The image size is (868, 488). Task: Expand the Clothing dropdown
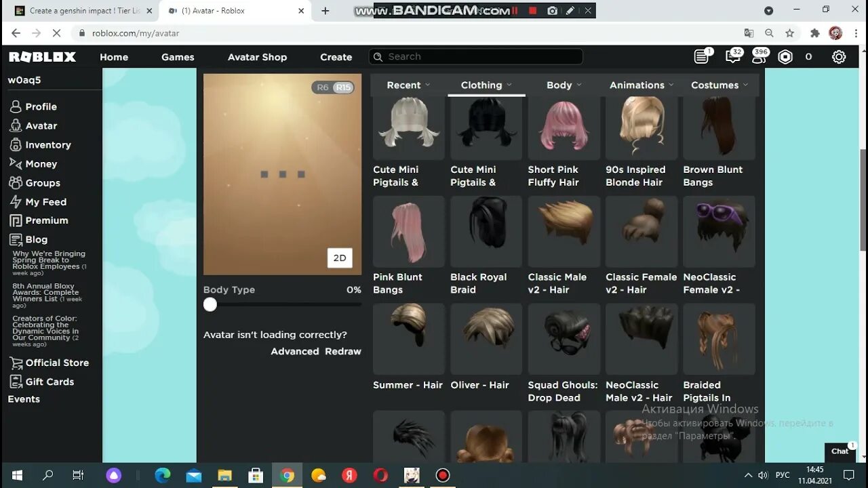486,85
